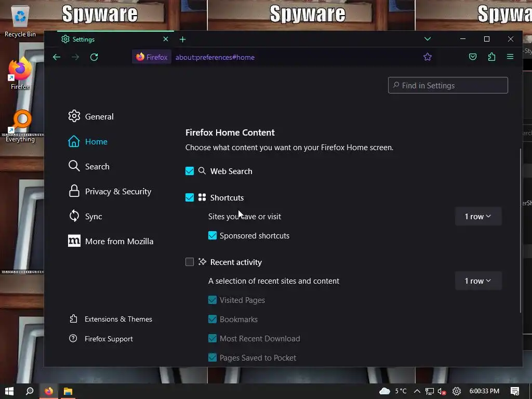The height and width of the screenshot is (399, 532).
Task: Click the Firefox identity badge in address bar
Action: [x=152, y=57]
